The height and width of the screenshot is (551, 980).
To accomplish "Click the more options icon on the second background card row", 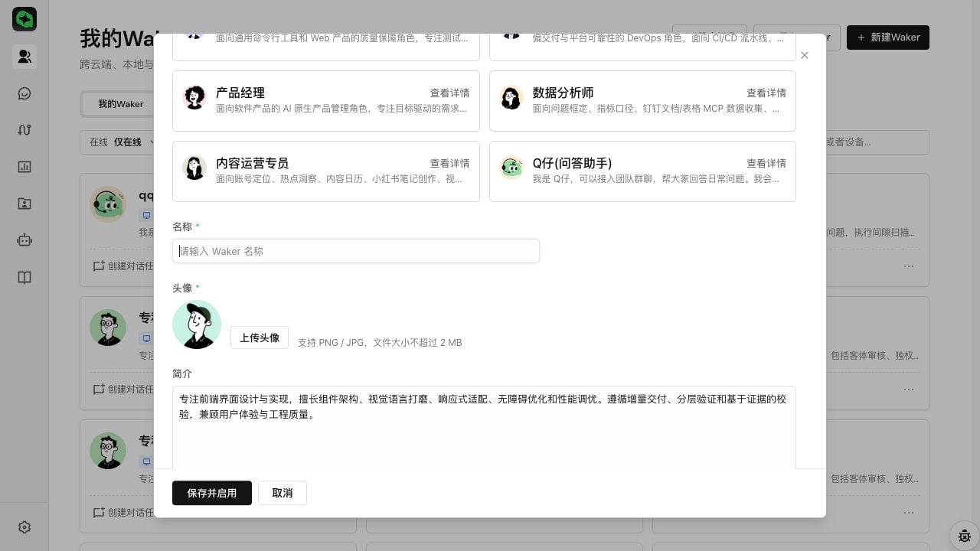I will pos(909,389).
